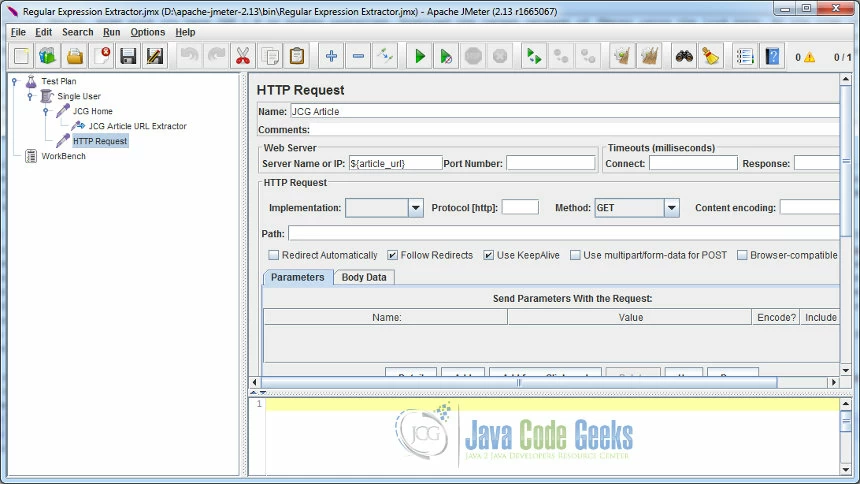Reset search with broom icon
Image resolution: width=860 pixels, height=484 pixels.
point(711,56)
